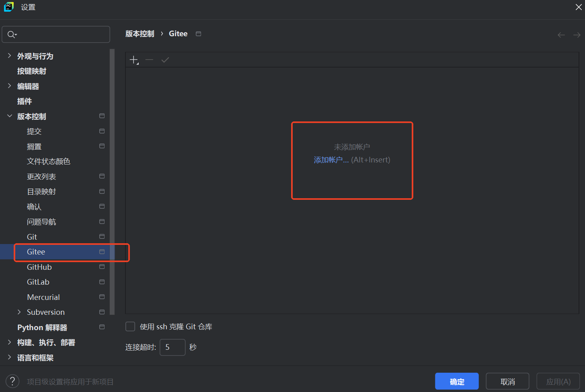Image resolution: width=585 pixels, height=392 pixels.
Task: Select the Mercurial settings item
Action: coord(43,297)
